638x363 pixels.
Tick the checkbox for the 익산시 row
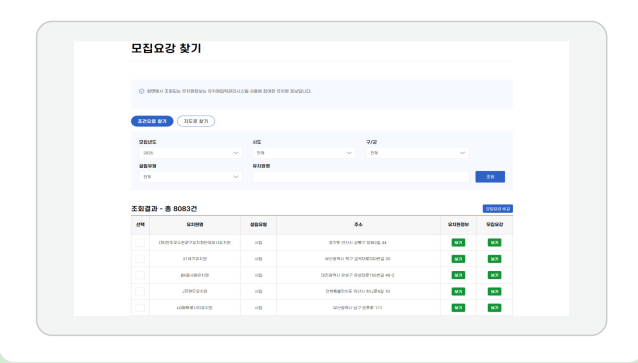point(140,291)
